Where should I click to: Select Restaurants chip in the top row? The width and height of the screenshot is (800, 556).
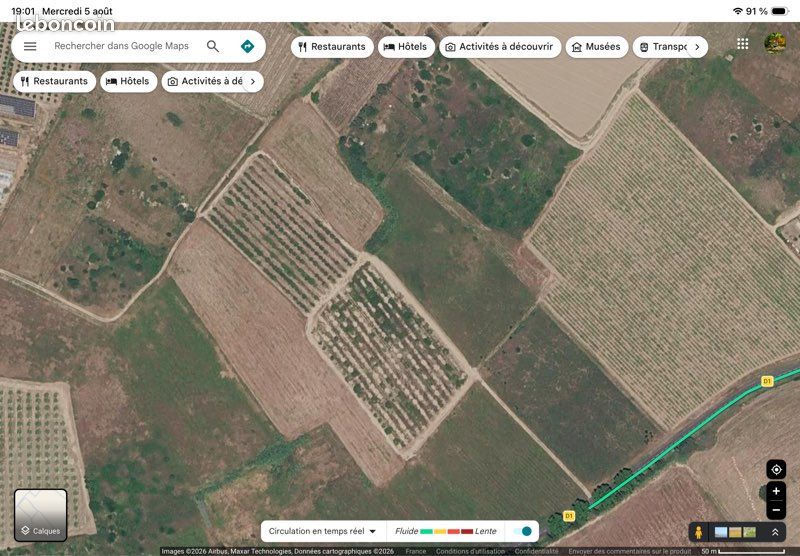tap(332, 47)
